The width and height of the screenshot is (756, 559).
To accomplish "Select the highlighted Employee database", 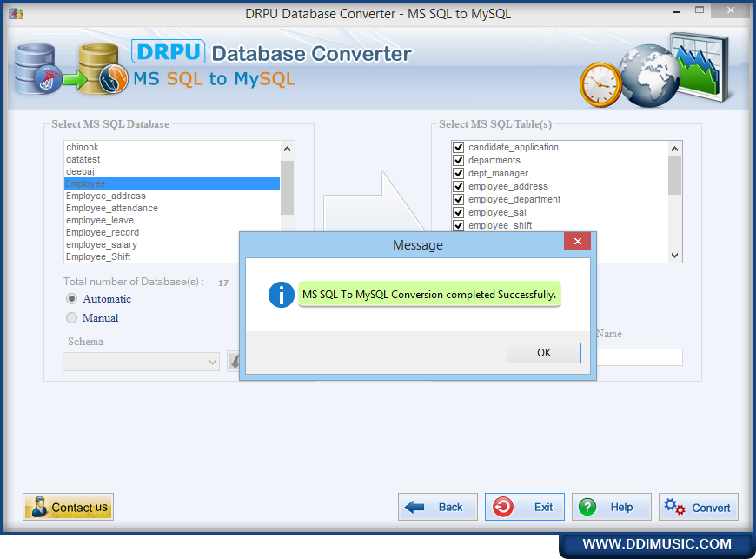I will 172,183.
